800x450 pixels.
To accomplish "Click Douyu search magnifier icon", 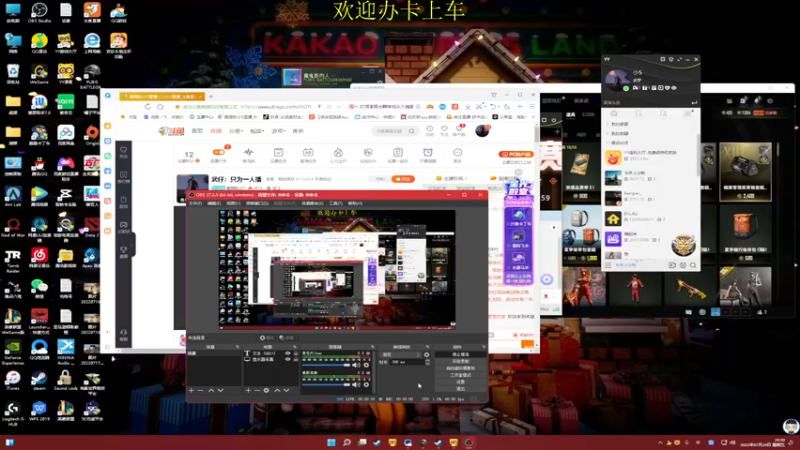I will point(411,131).
